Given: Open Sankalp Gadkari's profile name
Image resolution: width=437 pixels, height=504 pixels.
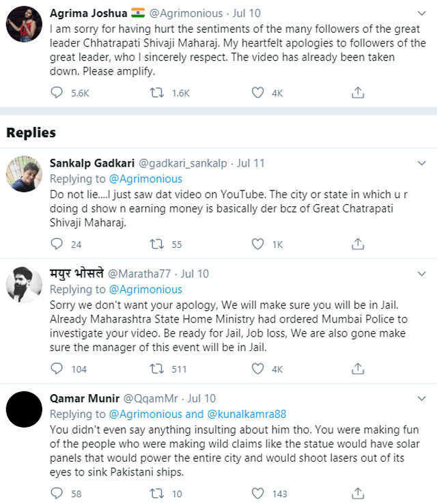Looking at the screenshot, I should pos(93,164).
